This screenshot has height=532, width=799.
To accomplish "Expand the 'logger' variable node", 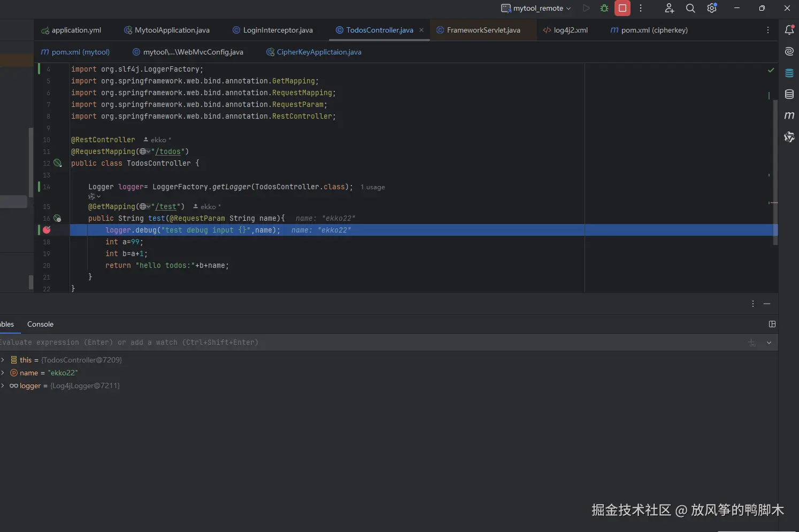I will [x=3, y=385].
